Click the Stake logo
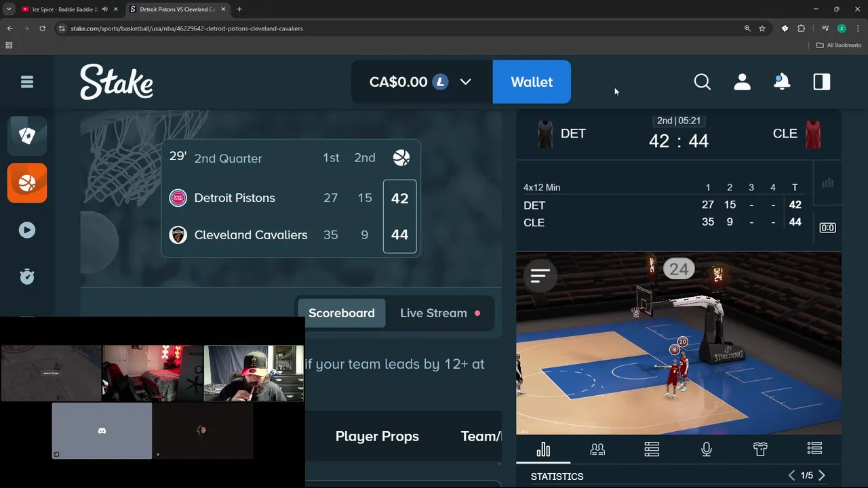The image size is (868, 488). click(x=117, y=82)
